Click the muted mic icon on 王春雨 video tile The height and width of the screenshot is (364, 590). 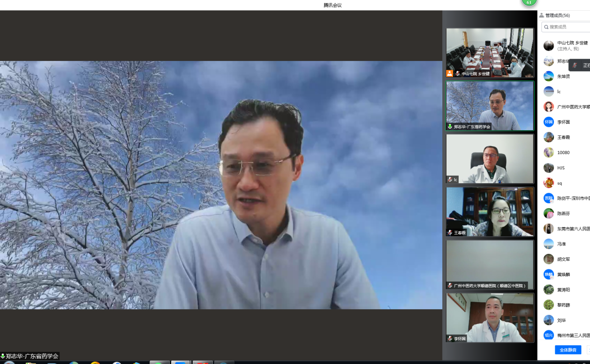(450, 232)
